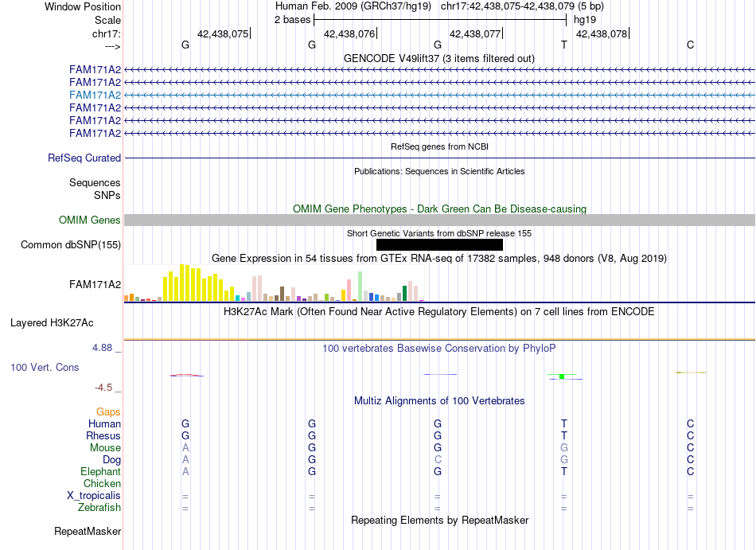The height and width of the screenshot is (550, 756).
Task: Click the tall light-green bar in GTEx chart
Action: pos(360,287)
